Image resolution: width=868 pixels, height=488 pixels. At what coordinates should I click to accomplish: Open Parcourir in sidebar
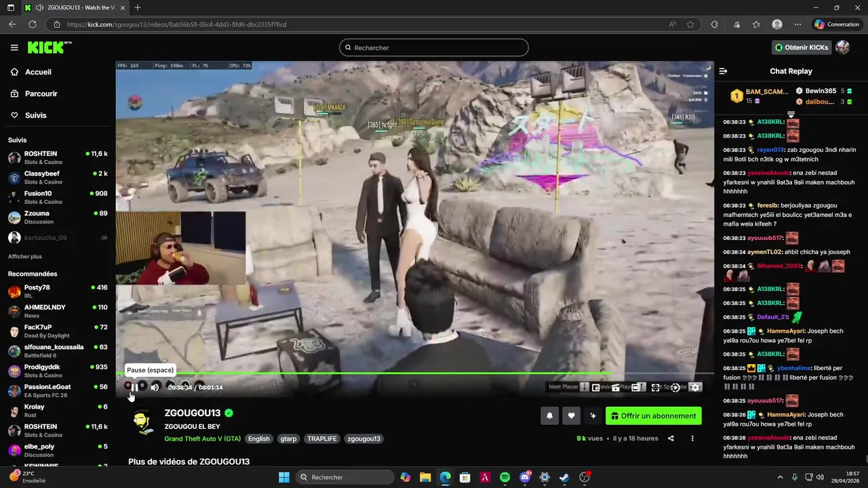pos(34,94)
